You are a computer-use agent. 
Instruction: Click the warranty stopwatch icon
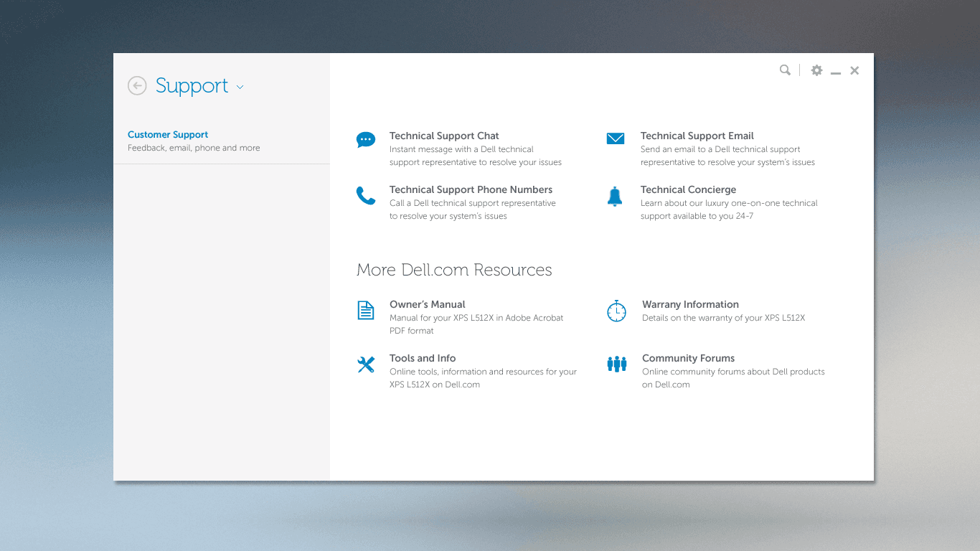pyautogui.click(x=616, y=311)
